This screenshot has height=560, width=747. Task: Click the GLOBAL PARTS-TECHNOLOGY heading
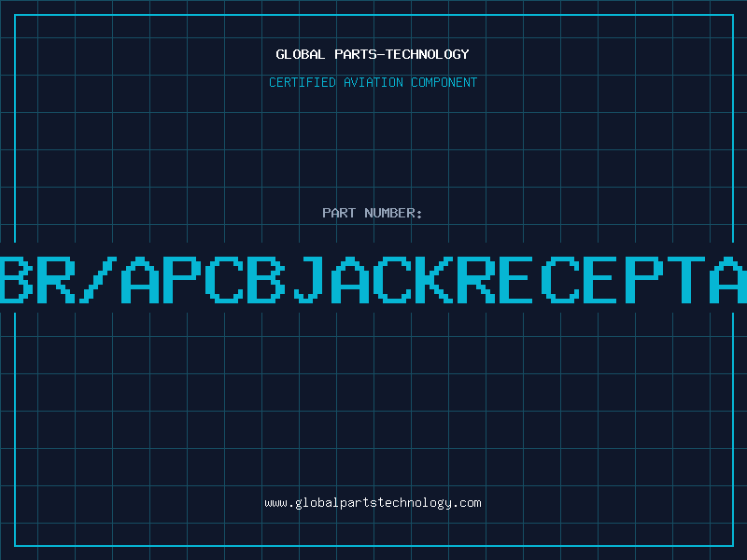coord(373,54)
